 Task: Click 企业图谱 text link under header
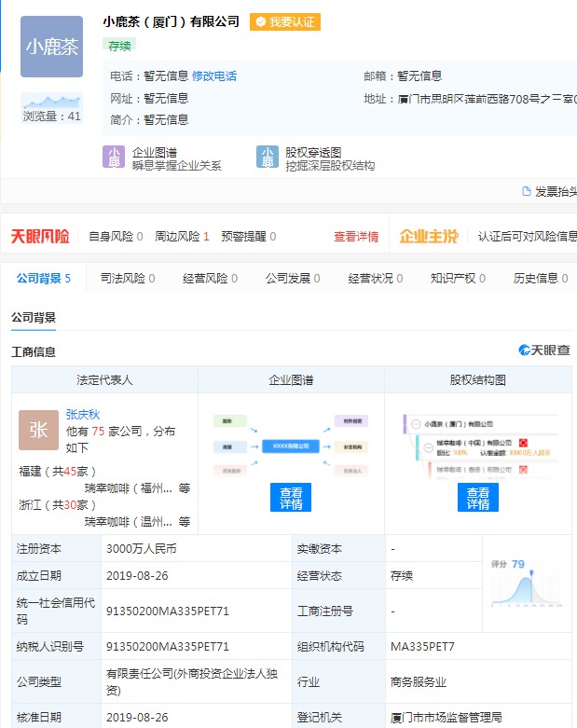(x=155, y=153)
